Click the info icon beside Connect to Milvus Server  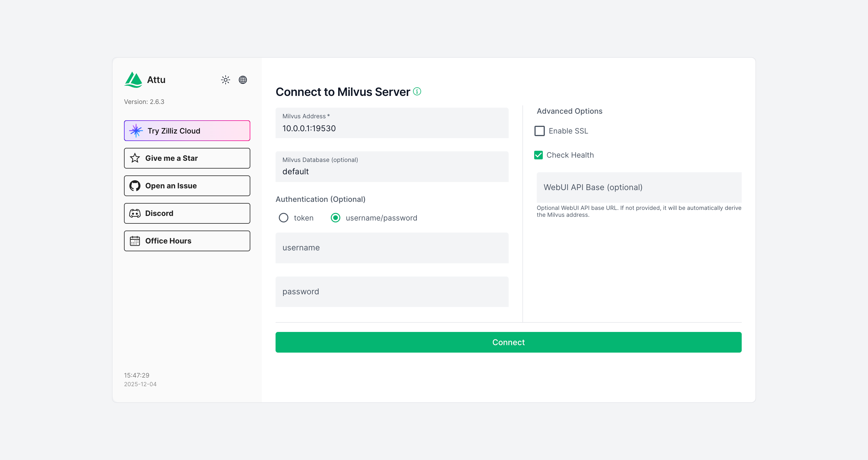[417, 91]
